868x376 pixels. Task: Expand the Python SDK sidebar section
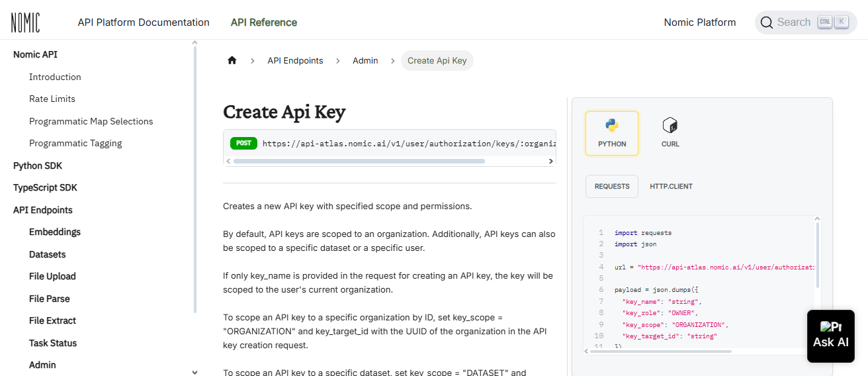pyautogui.click(x=38, y=165)
